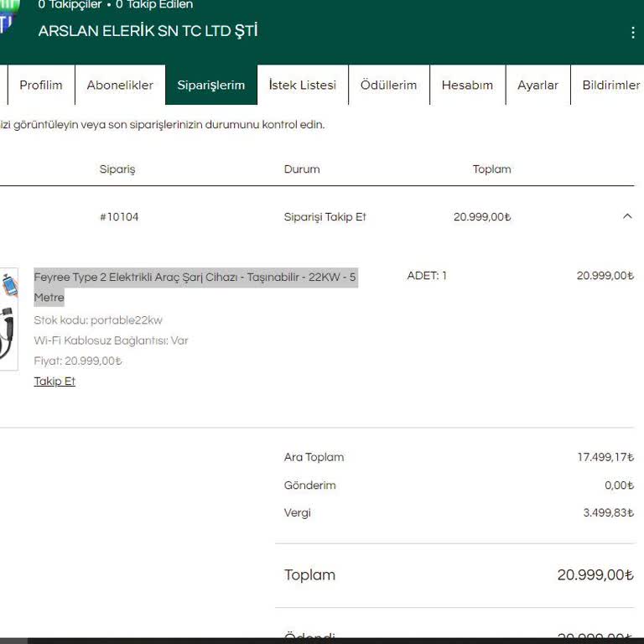The height and width of the screenshot is (644, 644).
Task: Click the 0 Takipçiler followers count
Action: pyautogui.click(x=70, y=5)
